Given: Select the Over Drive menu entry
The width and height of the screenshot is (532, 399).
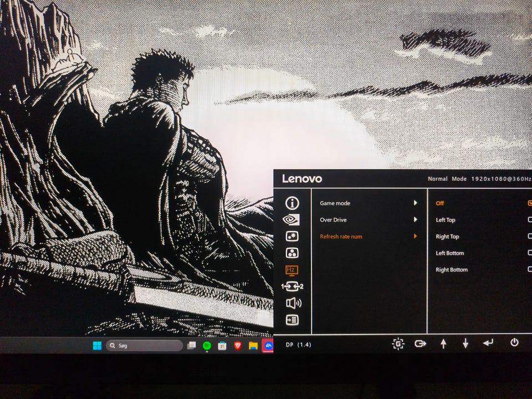Looking at the screenshot, I should click(x=333, y=220).
